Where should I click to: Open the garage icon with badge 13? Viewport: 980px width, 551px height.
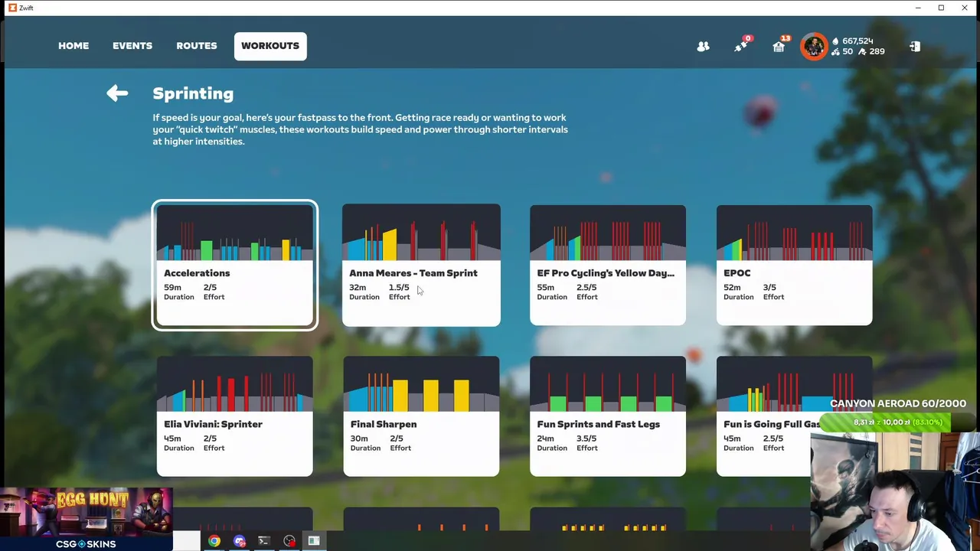click(x=779, y=46)
